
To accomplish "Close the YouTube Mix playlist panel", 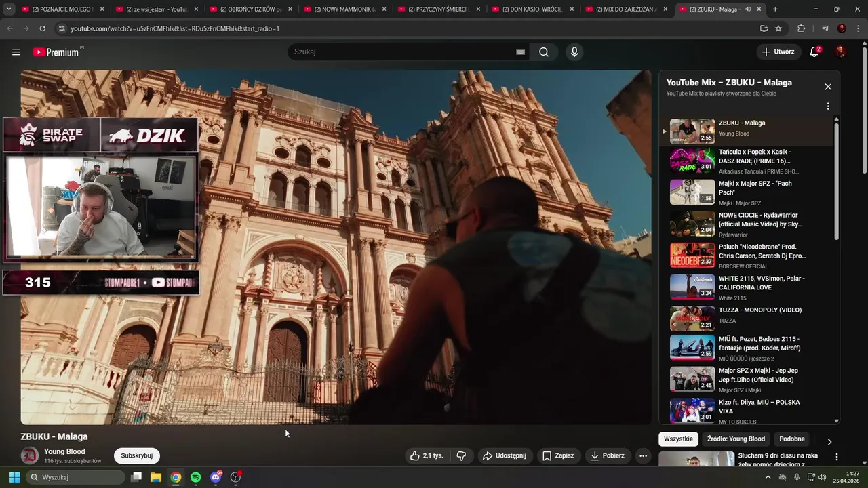I will (x=828, y=87).
